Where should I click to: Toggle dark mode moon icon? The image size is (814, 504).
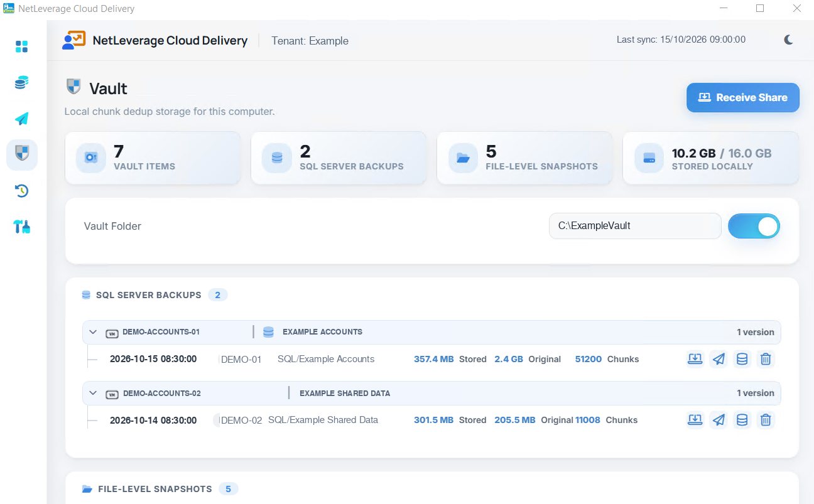pos(789,40)
